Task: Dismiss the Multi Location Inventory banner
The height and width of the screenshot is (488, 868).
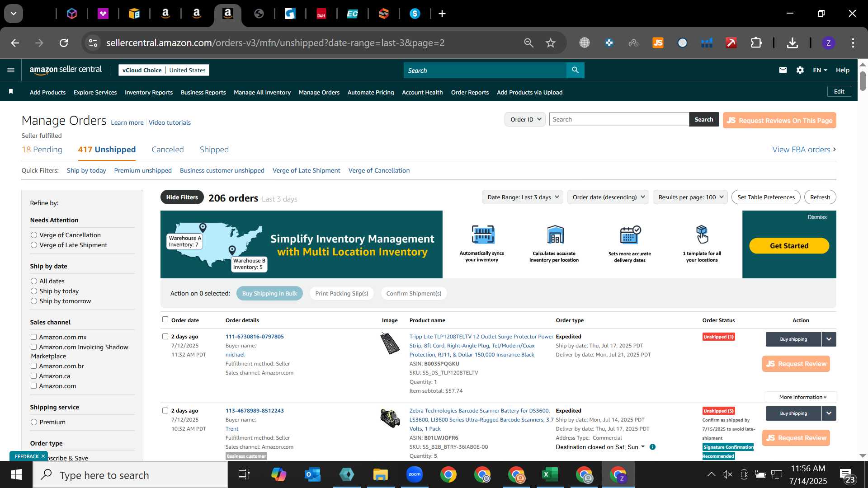Action: [x=817, y=217]
